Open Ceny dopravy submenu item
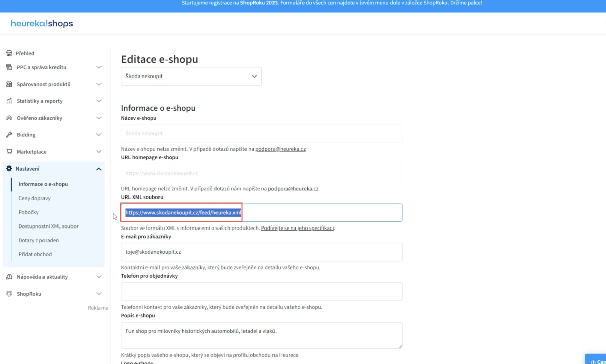 (34, 198)
